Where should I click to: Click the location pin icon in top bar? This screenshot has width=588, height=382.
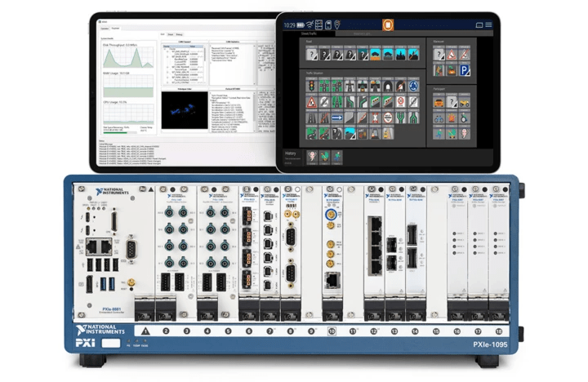(x=337, y=24)
